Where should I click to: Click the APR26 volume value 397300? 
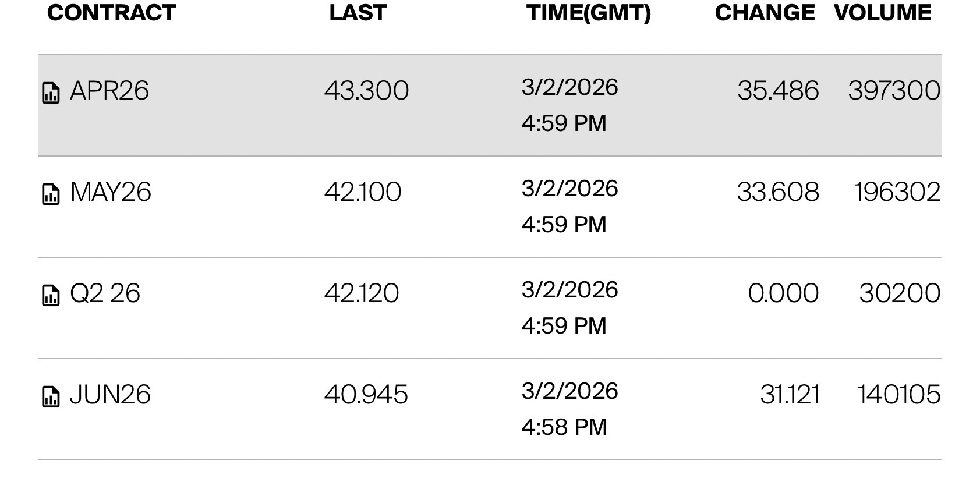click(894, 91)
